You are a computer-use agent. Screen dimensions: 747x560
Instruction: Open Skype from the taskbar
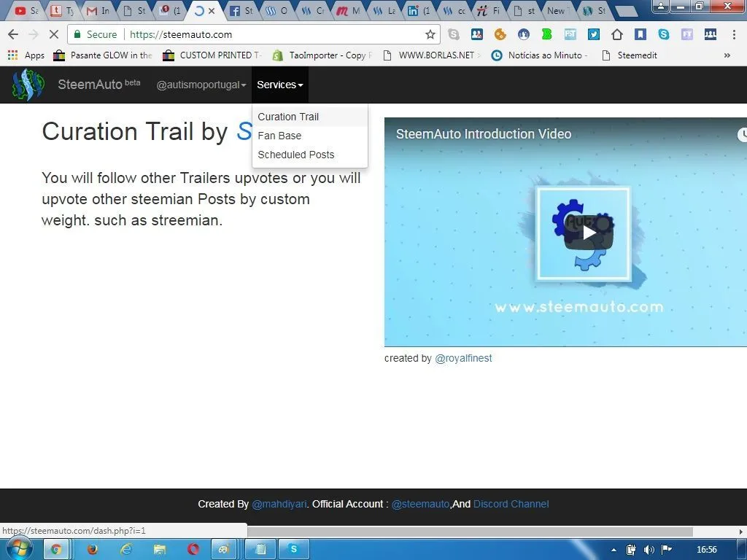294,550
